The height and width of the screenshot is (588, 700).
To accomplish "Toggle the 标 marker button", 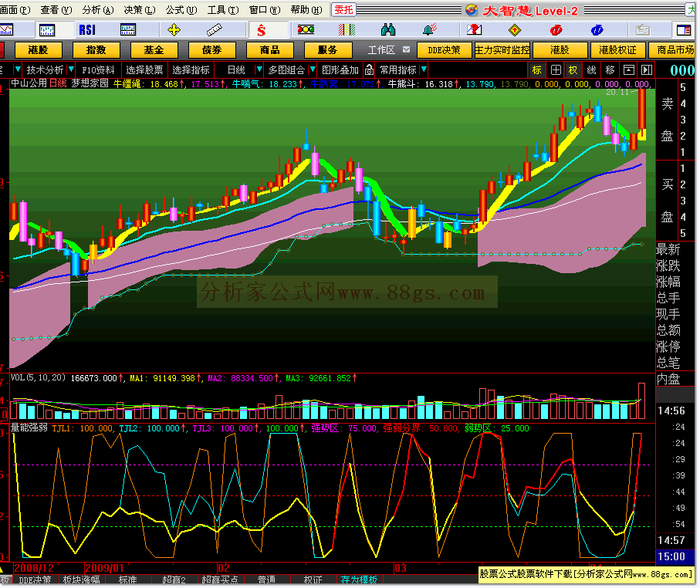I will click(x=536, y=69).
